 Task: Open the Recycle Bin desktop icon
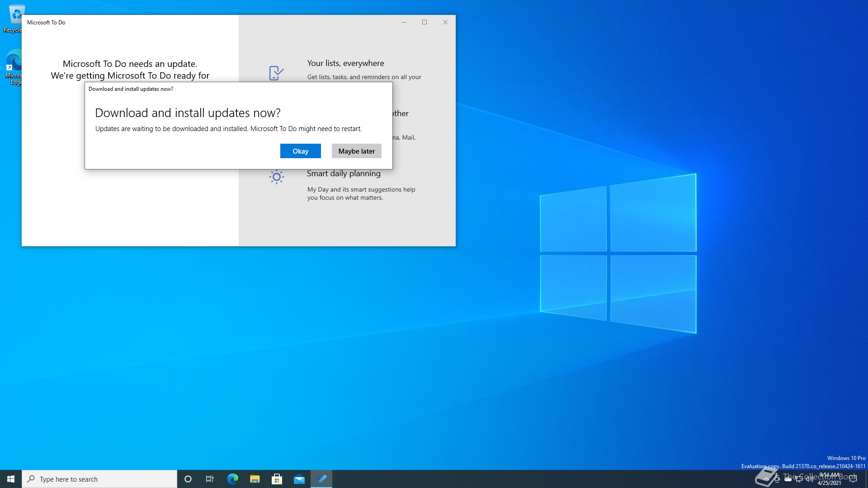pyautogui.click(x=14, y=19)
